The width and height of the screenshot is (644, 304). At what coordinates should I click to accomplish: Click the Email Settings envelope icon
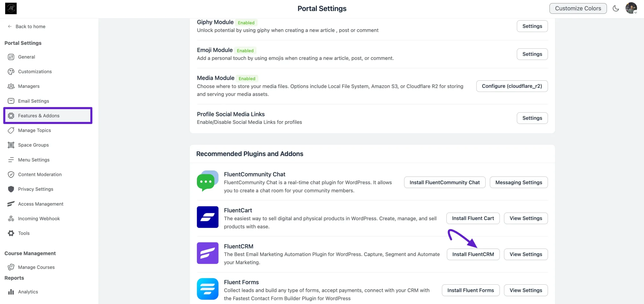pos(11,101)
